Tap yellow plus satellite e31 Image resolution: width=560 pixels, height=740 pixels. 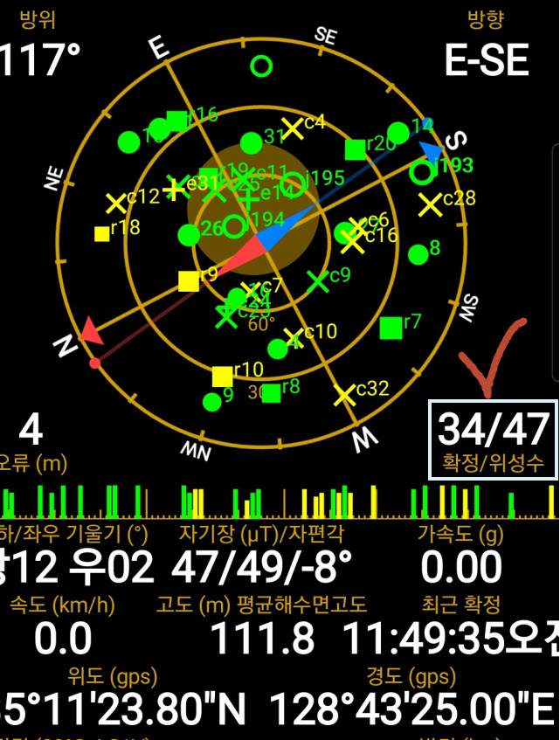pos(173,190)
